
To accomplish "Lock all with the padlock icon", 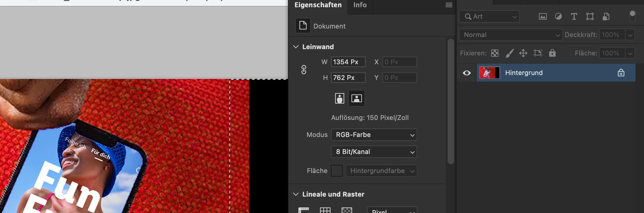I will [552, 53].
